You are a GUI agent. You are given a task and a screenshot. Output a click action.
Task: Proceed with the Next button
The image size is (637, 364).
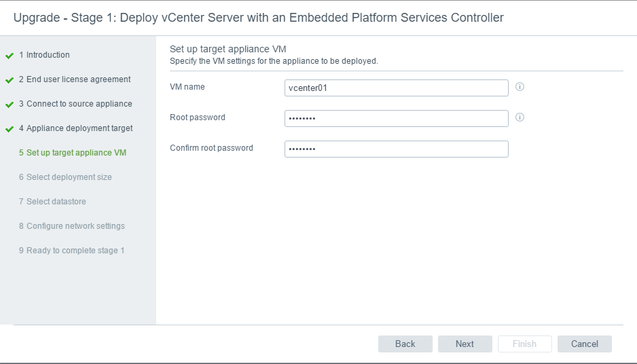click(x=465, y=344)
